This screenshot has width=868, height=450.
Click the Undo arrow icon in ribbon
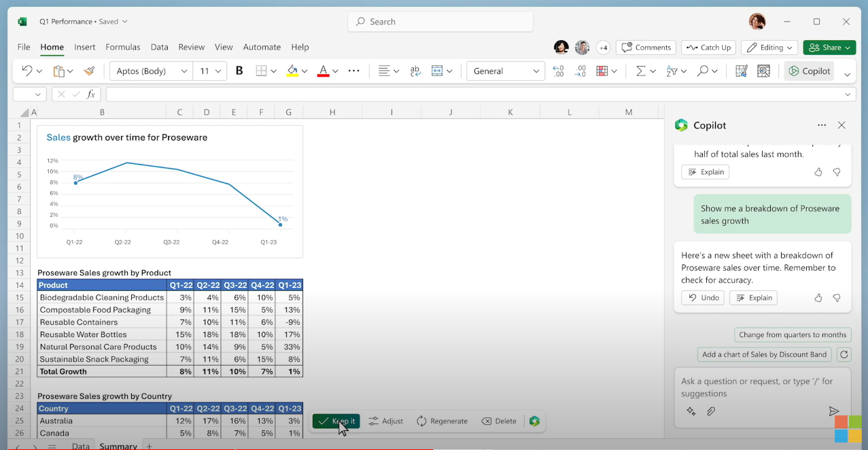pyautogui.click(x=27, y=71)
